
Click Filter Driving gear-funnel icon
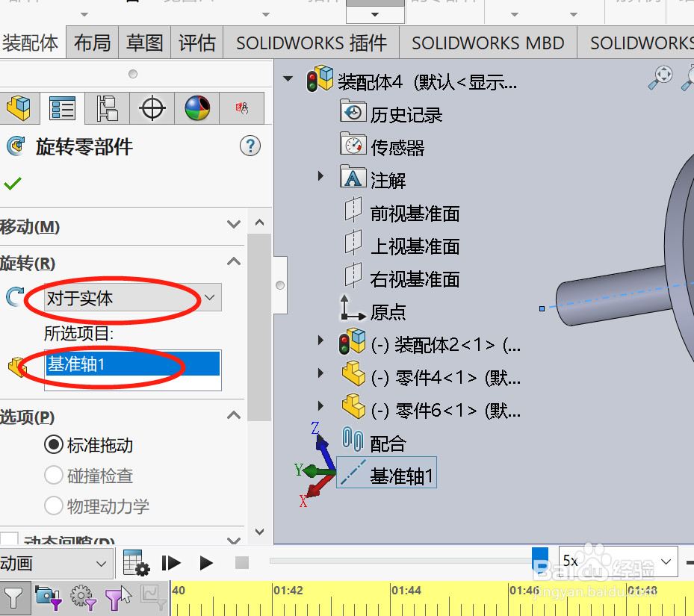[83, 598]
